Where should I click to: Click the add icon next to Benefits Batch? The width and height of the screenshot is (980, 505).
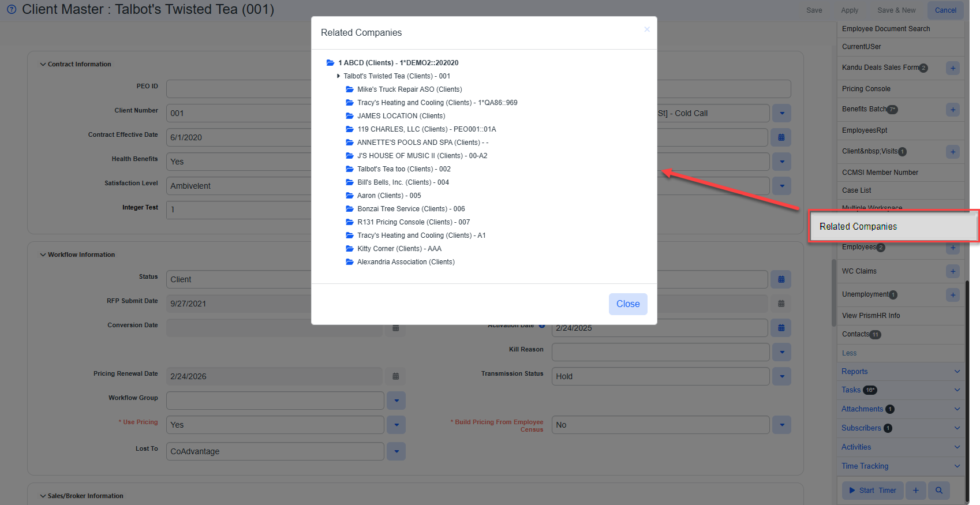tap(953, 110)
